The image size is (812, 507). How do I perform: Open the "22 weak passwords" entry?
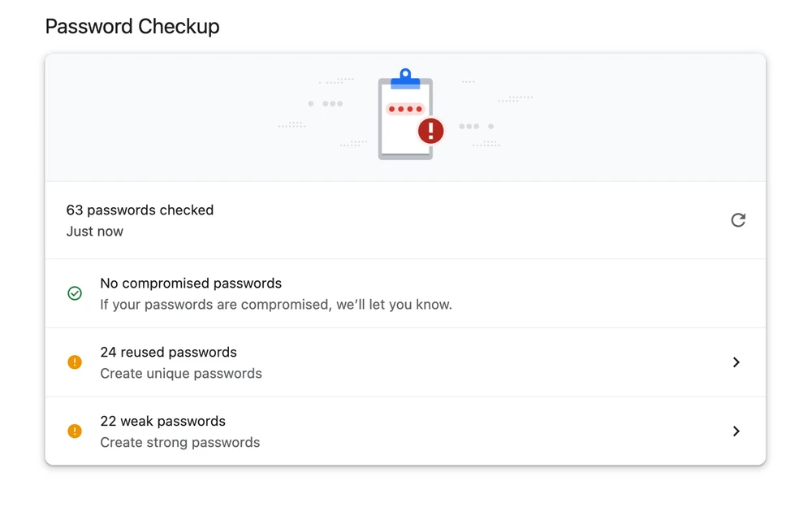point(162,422)
